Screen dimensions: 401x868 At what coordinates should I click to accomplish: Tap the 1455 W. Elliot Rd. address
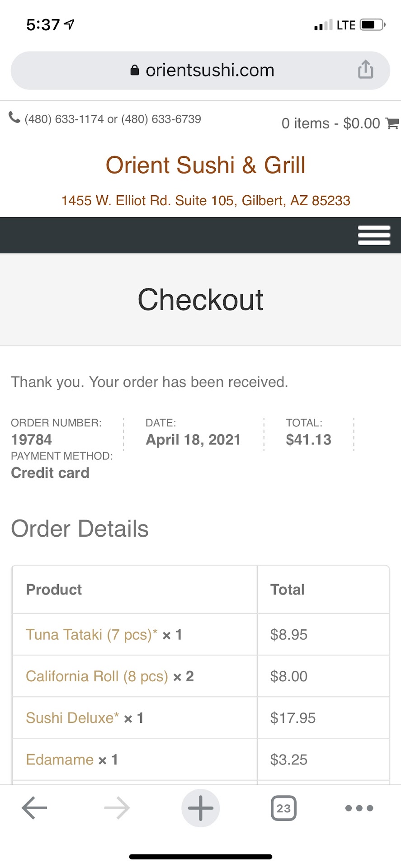tap(206, 200)
